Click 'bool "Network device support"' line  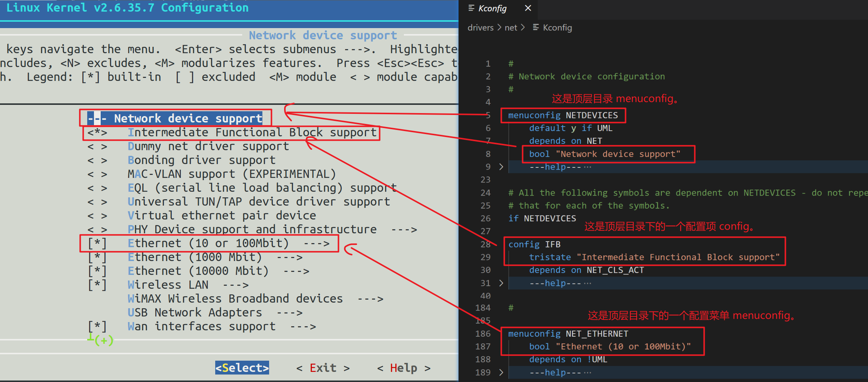click(x=605, y=154)
